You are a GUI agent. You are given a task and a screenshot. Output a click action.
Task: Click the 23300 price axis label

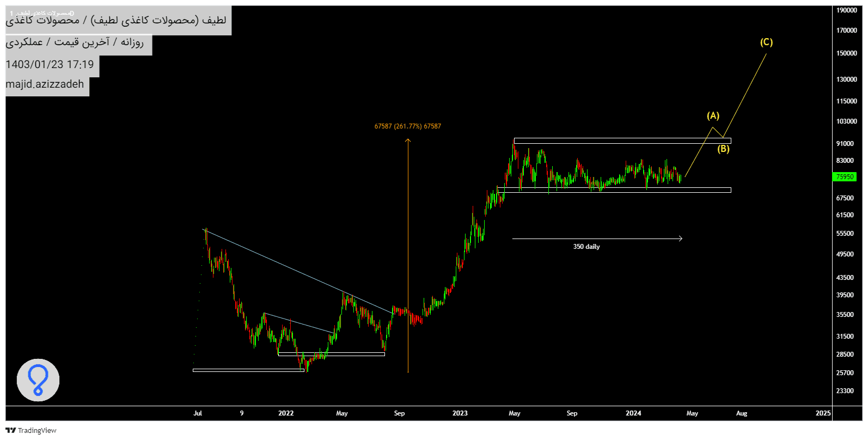[x=845, y=391]
